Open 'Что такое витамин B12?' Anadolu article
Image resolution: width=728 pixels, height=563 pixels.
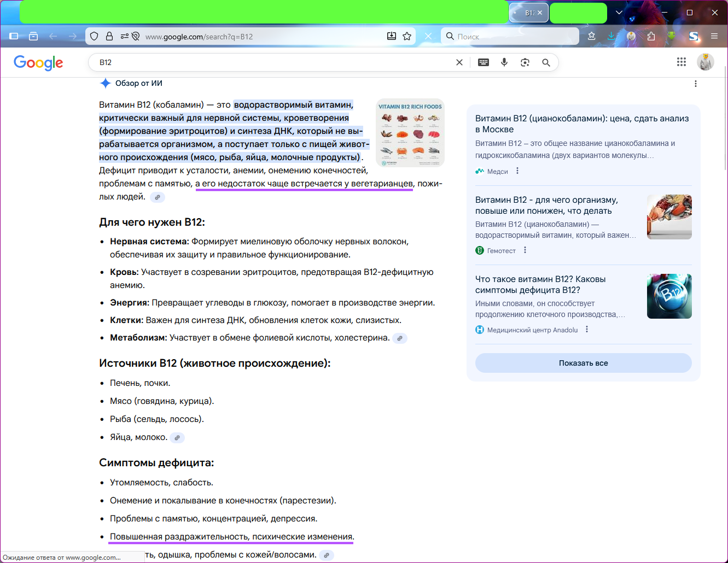click(540, 285)
